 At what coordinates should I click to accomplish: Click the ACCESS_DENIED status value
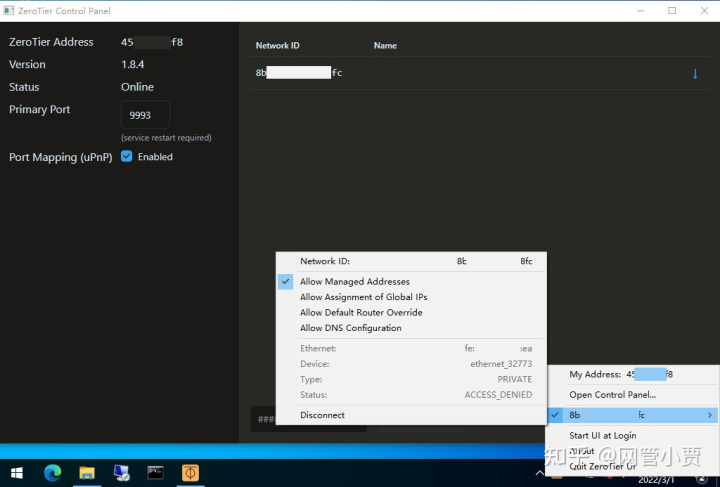[498, 395]
